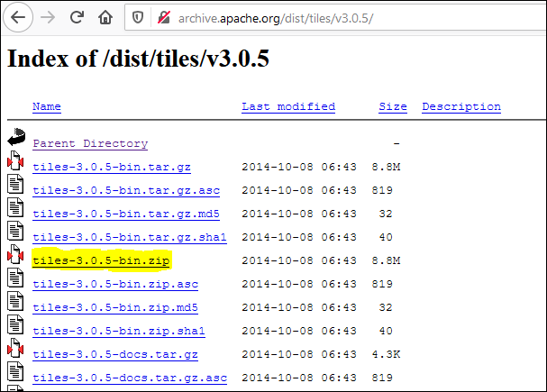The image size is (547, 392).
Task: Open the browser home page
Action: [105, 17]
